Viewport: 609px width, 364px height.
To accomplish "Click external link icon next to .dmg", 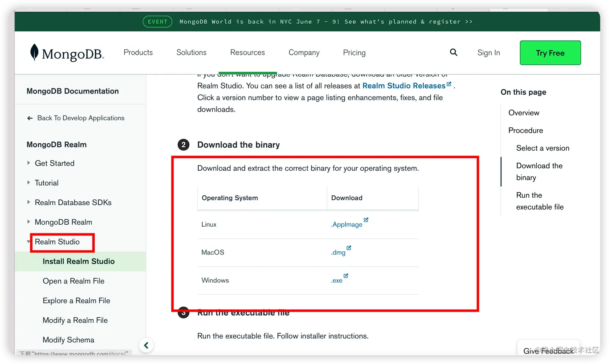I will click(349, 248).
